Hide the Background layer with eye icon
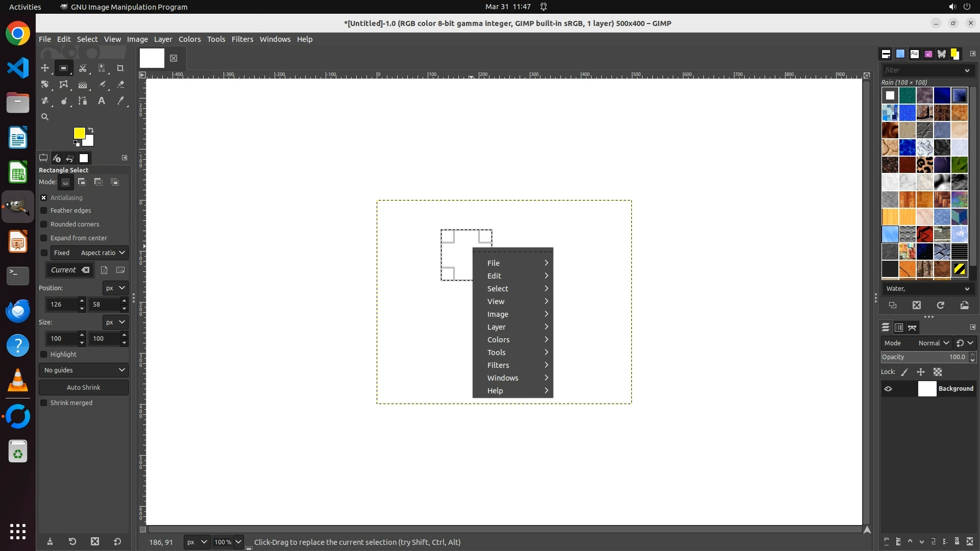 click(x=888, y=389)
